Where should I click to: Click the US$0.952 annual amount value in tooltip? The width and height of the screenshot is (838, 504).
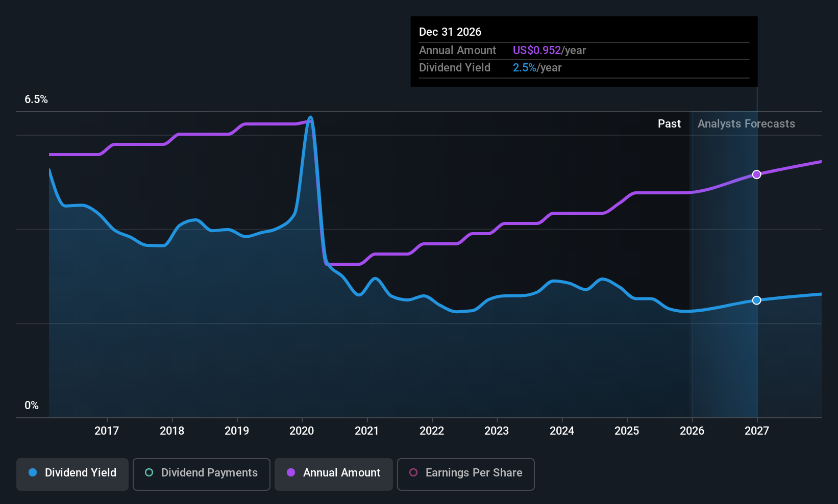click(x=536, y=51)
